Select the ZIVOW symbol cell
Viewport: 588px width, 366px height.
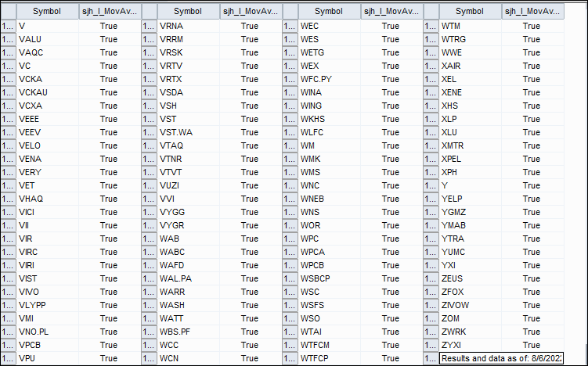click(x=471, y=305)
